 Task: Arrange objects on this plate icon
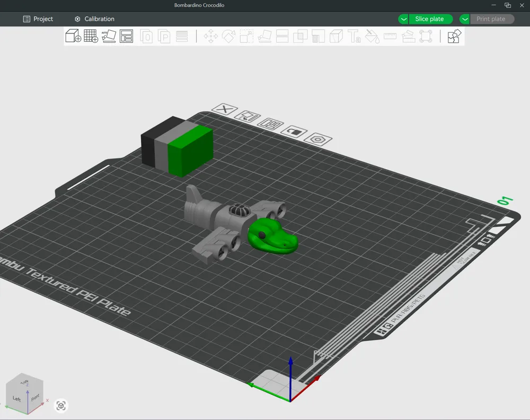270,124
